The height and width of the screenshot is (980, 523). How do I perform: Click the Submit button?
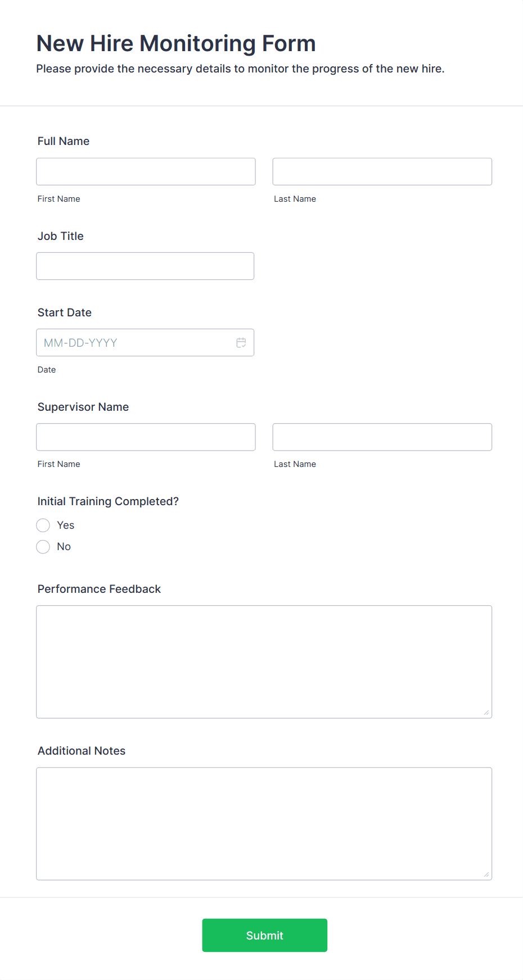pos(264,935)
